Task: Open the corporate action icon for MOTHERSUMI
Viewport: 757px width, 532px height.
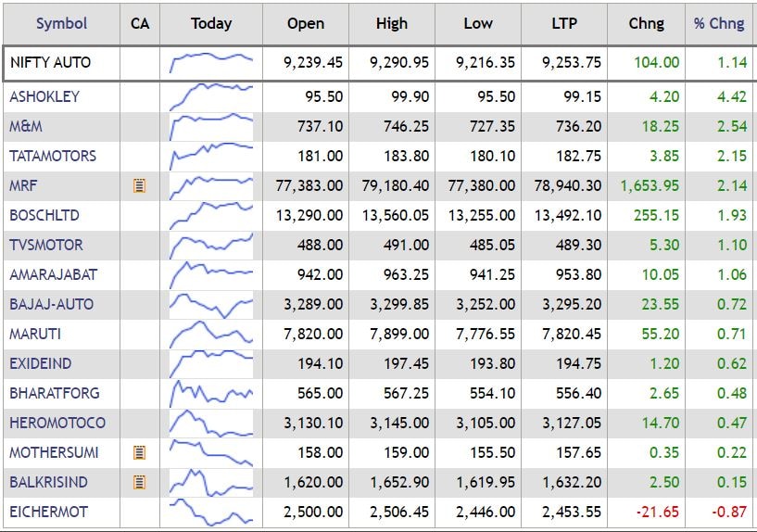Action: pyautogui.click(x=140, y=453)
